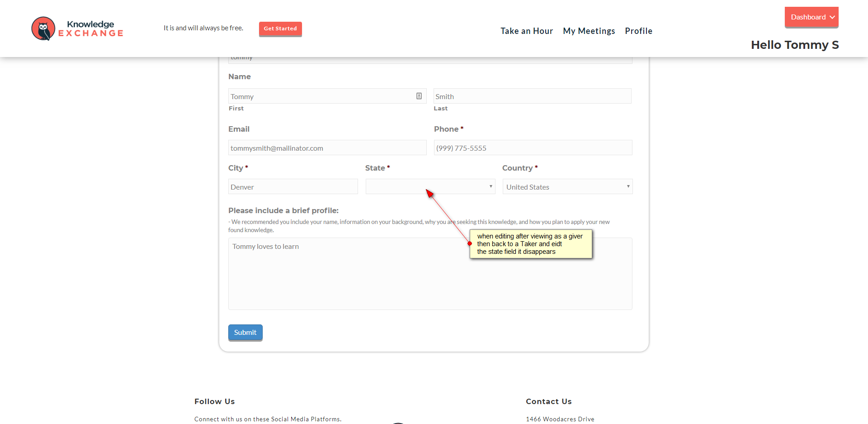
Task: Click into the brief profile text area
Action: [430, 274]
